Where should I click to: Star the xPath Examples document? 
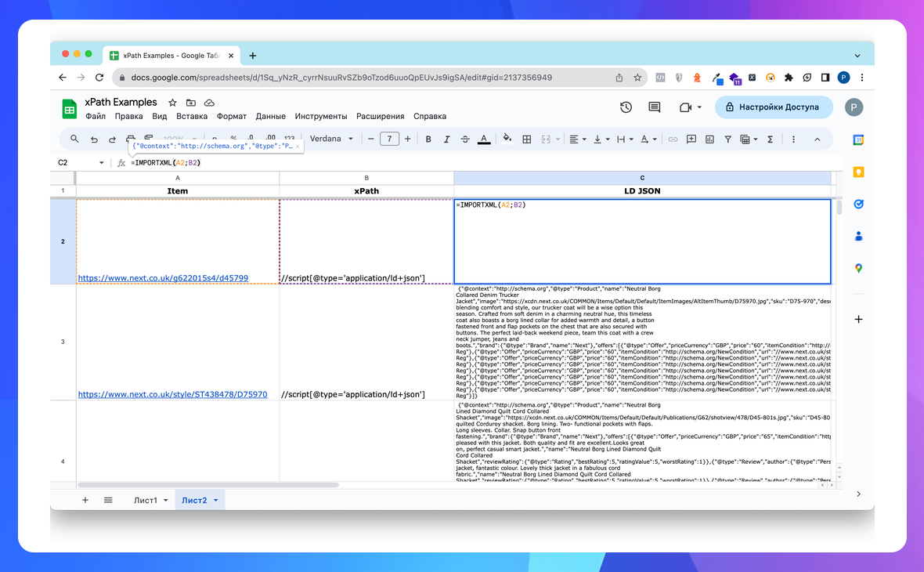[x=172, y=103]
